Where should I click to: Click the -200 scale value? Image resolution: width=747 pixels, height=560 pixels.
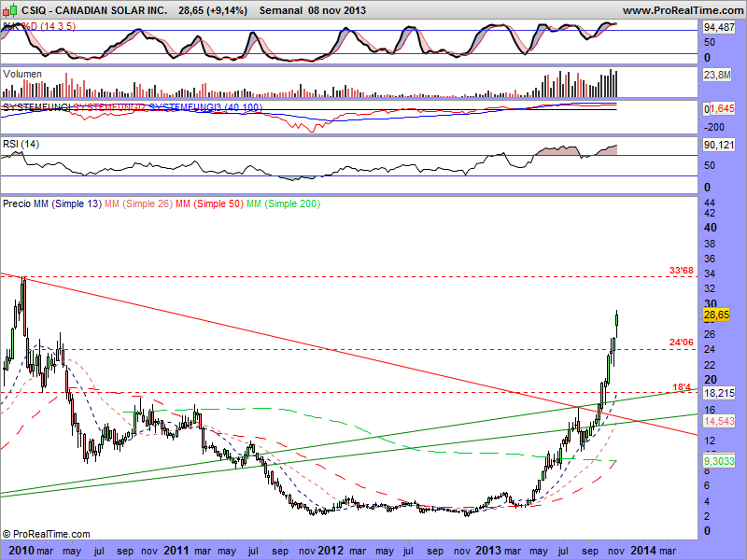[713, 127]
